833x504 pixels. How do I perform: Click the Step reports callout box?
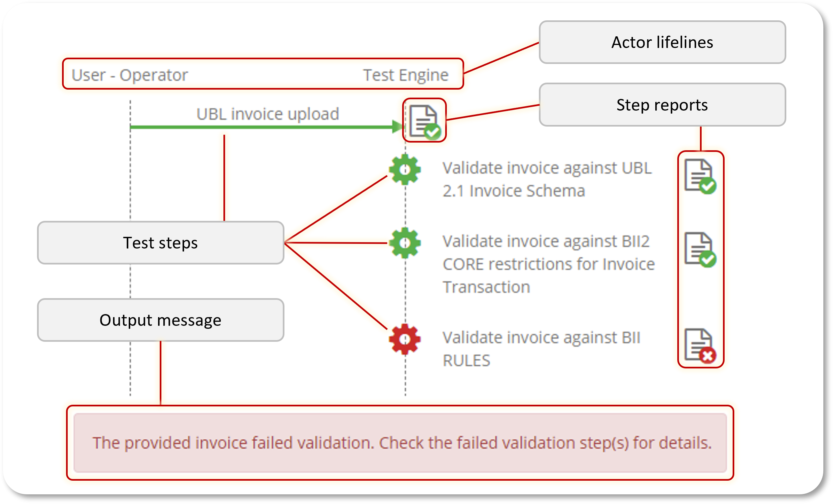(x=662, y=105)
